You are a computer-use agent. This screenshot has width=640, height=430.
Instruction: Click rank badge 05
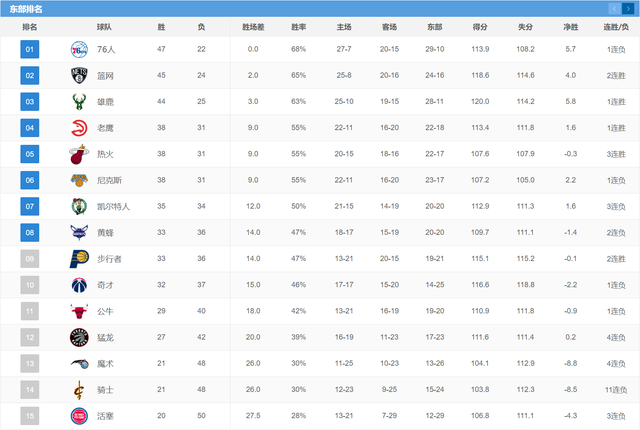point(30,154)
